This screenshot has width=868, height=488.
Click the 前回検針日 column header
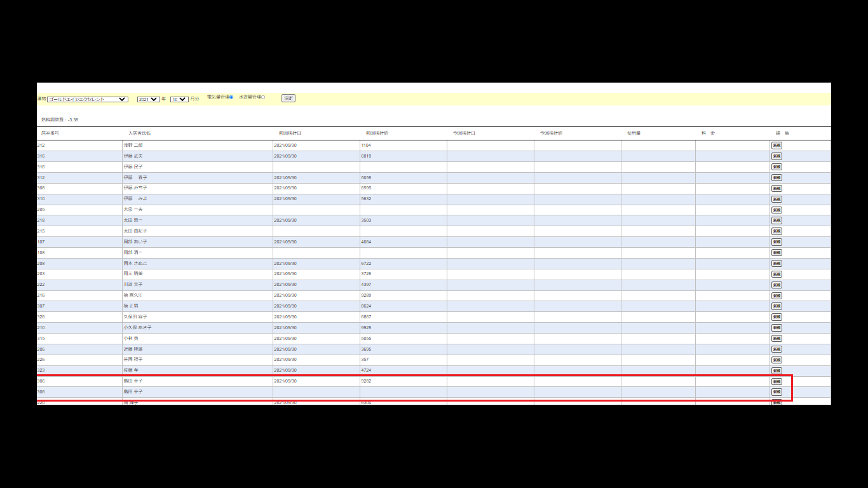tap(290, 133)
